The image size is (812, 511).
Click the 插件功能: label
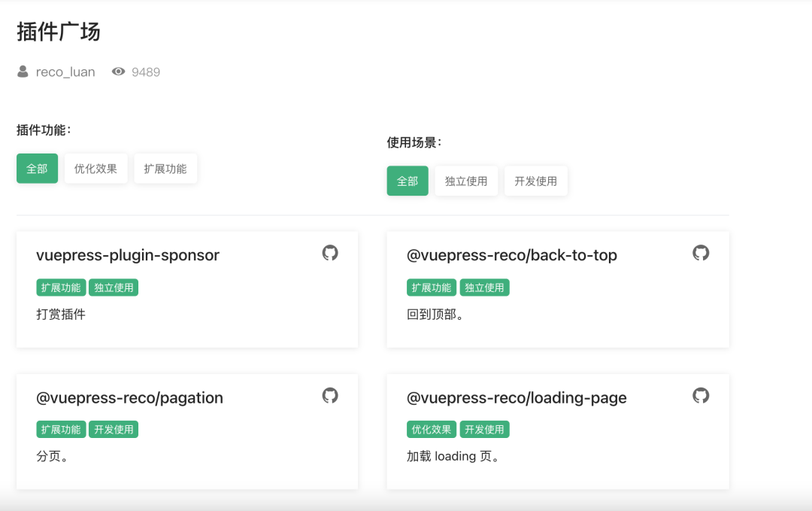tap(44, 130)
